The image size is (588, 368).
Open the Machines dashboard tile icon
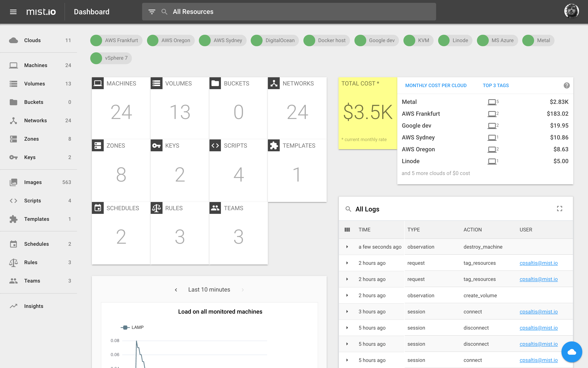point(98,83)
